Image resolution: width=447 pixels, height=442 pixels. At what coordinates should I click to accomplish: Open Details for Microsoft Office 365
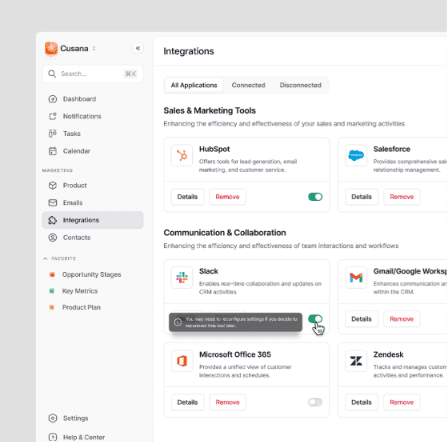click(187, 402)
